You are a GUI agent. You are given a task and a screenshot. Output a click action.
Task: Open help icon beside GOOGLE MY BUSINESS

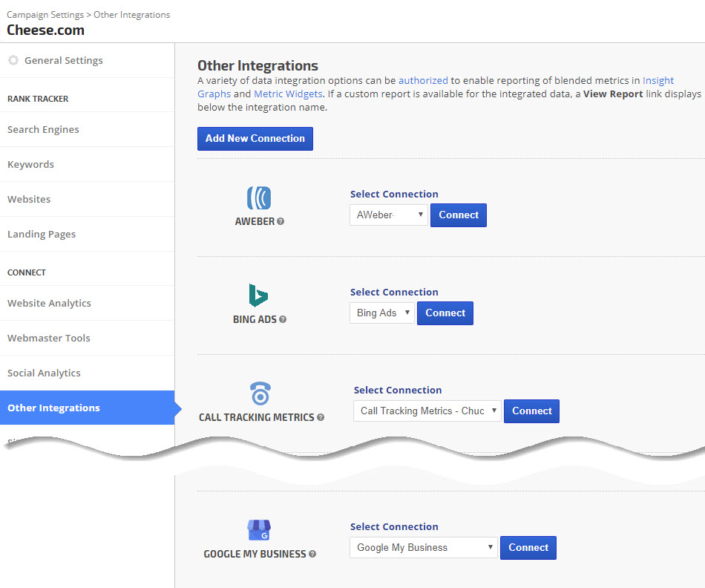click(312, 554)
